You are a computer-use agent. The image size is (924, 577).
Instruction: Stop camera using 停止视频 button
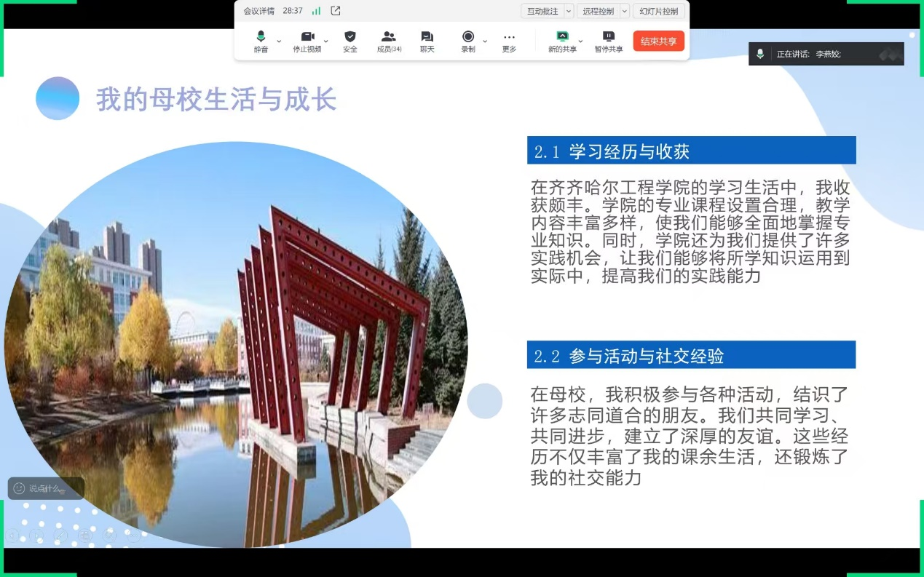pos(307,41)
